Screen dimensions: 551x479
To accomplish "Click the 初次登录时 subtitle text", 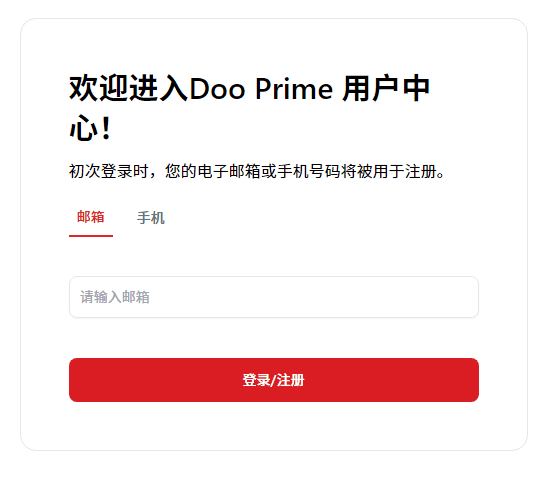I will point(257,171).
